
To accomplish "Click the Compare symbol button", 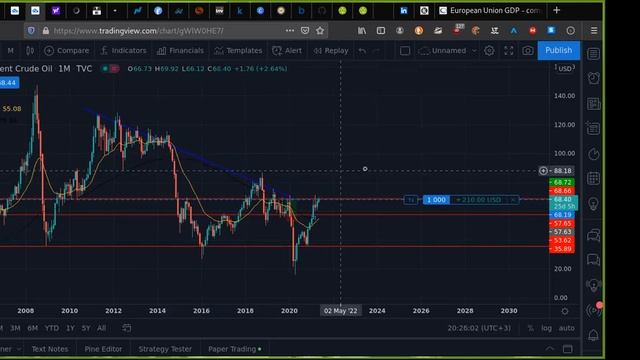I will (x=67, y=51).
